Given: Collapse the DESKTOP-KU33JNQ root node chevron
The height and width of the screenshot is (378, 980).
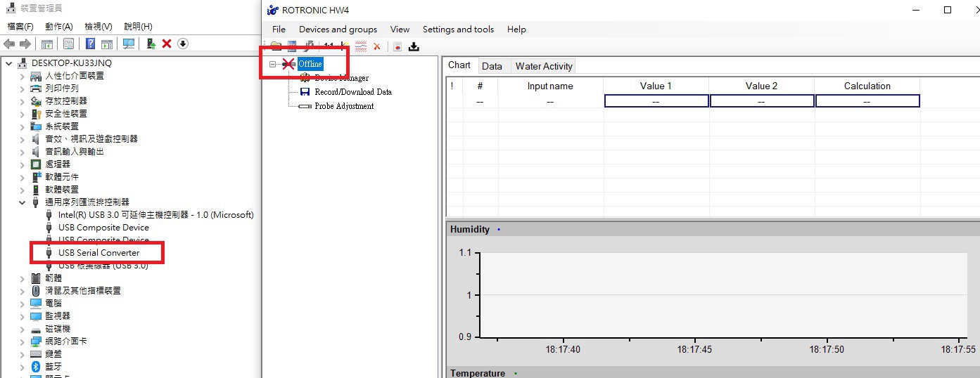Looking at the screenshot, I should pyautogui.click(x=9, y=63).
